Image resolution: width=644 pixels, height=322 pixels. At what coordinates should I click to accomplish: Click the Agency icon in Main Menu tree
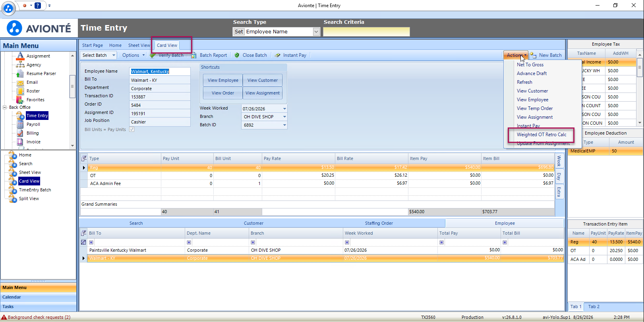coord(20,65)
